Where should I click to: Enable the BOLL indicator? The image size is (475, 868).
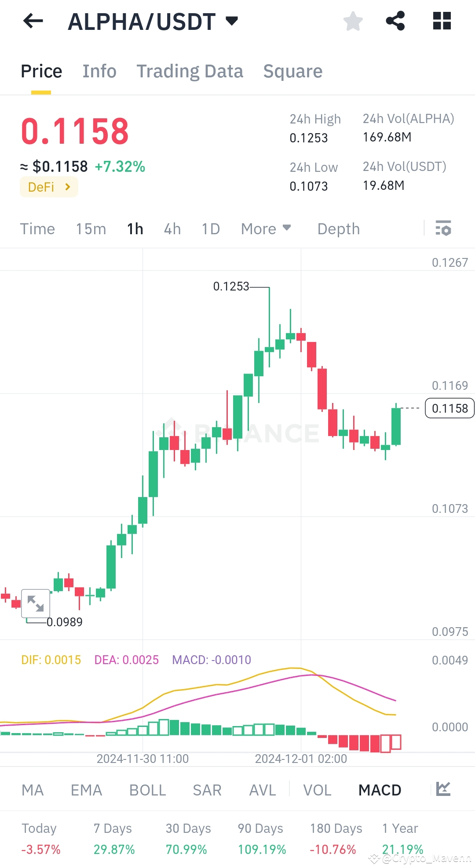click(147, 790)
